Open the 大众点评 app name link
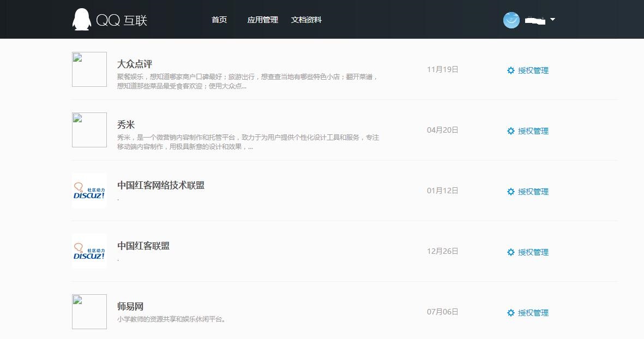The height and width of the screenshot is (339, 644). pyautogui.click(x=134, y=63)
